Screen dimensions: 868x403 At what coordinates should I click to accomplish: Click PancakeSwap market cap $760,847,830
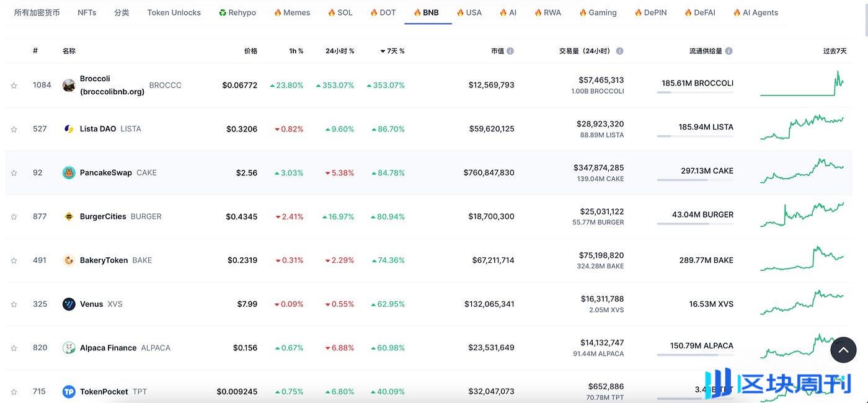coord(489,173)
